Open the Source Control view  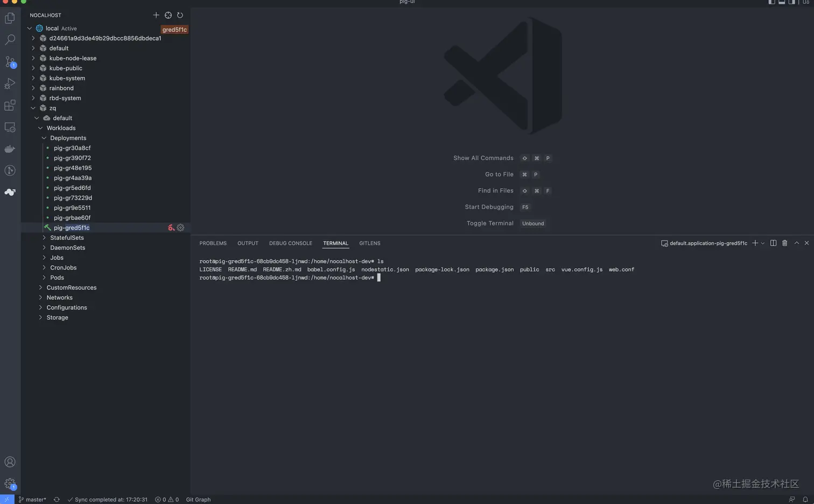[10, 62]
